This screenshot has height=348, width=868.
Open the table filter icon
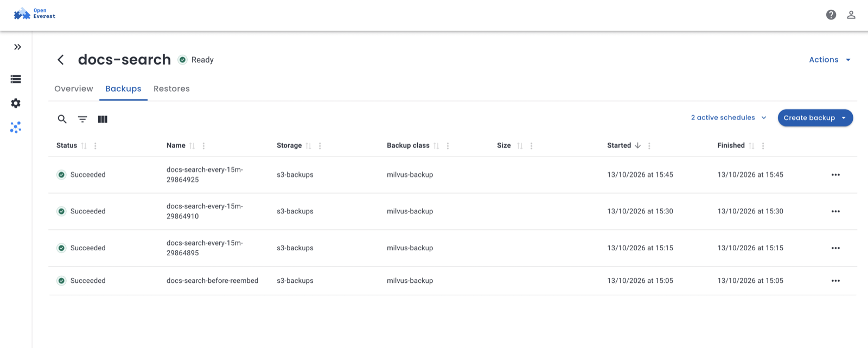(x=82, y=119)
